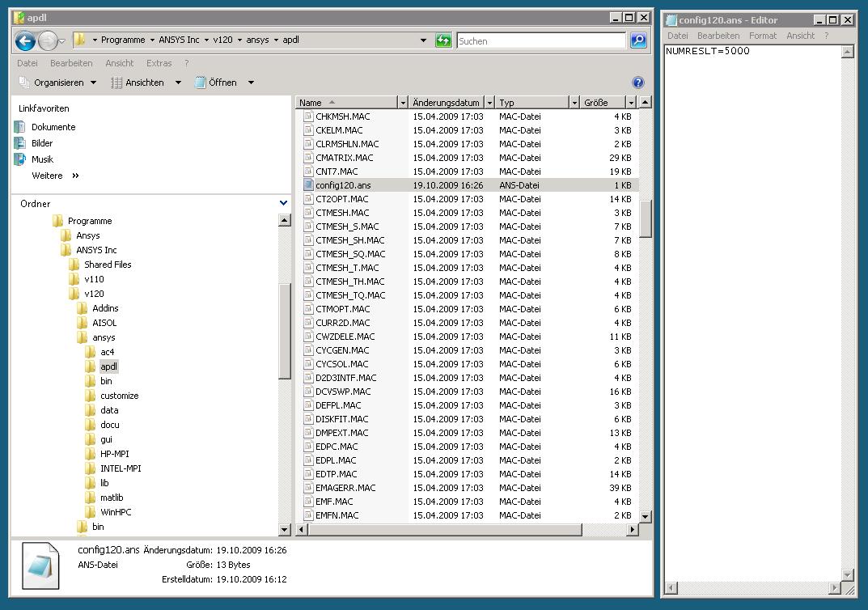Select the CTMESH_SQ.MAC file icon
This screenshot has height=610, width=868.
point(308,254)
